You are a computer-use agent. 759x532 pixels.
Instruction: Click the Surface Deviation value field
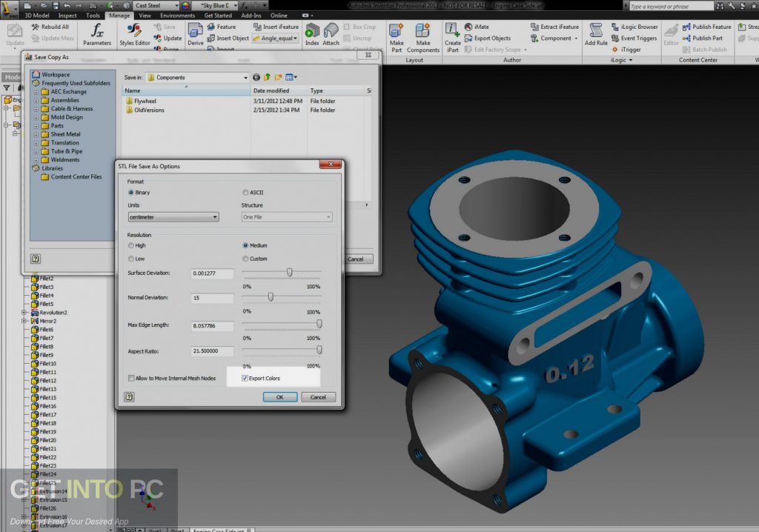coord(212,273)
